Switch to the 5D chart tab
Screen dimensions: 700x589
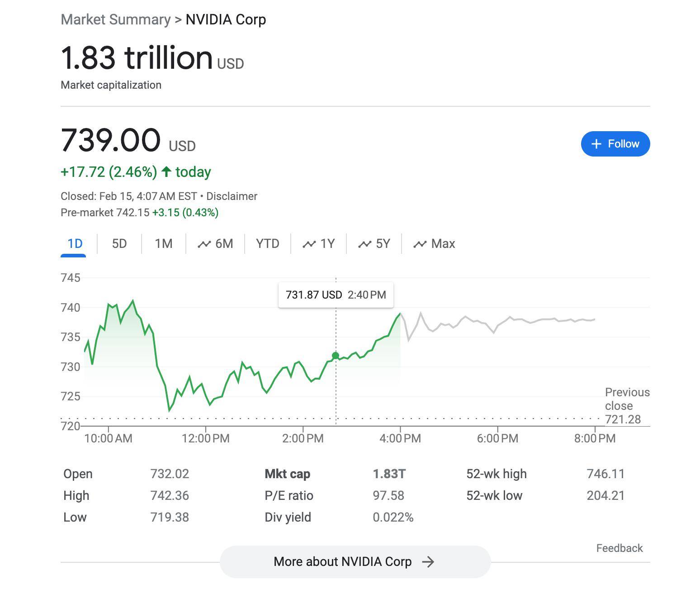(119, 243)
